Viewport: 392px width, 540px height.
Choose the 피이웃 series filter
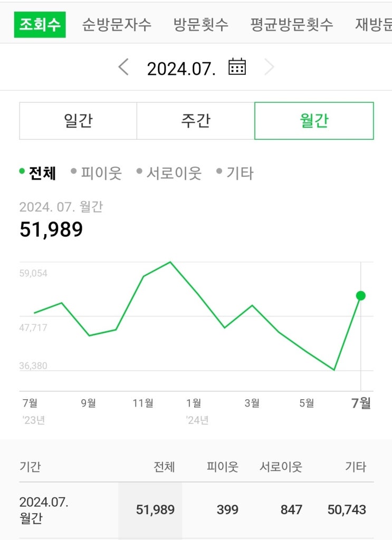click(x=96, y=173)
